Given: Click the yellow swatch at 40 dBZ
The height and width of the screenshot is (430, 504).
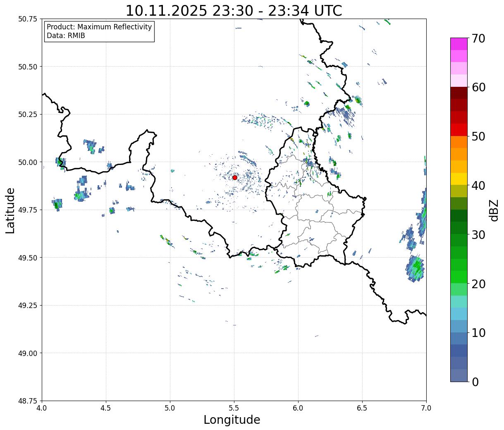Looking at the screenshot, I should coord(459,179).
